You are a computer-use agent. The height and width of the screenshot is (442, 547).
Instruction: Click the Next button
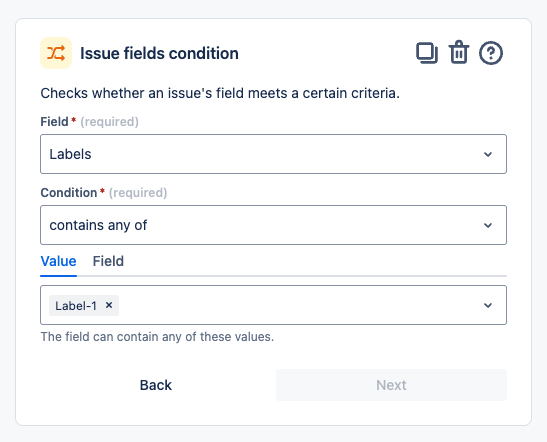pyautogui.click(x=391, y=385)
